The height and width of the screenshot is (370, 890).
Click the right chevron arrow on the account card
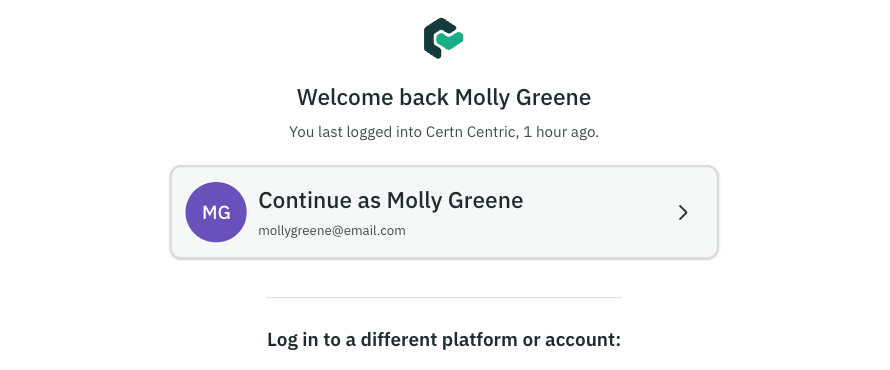(x=683, y=212)
